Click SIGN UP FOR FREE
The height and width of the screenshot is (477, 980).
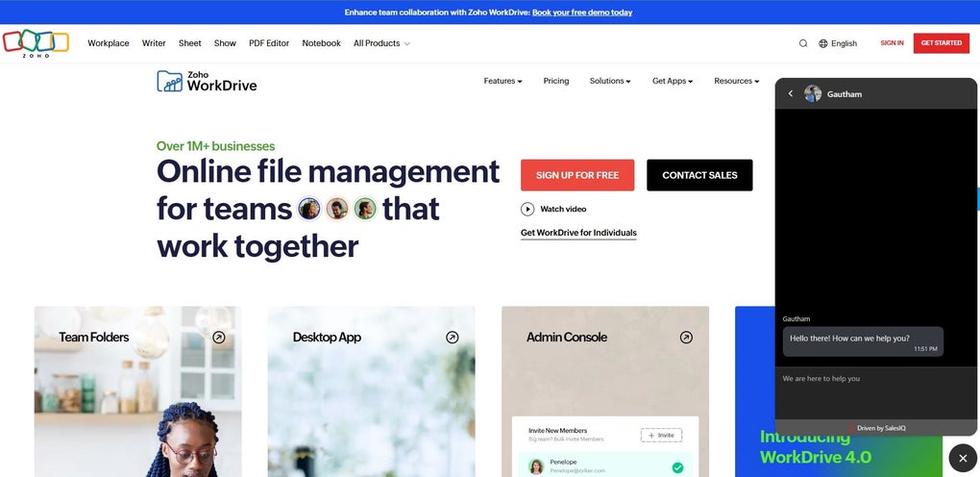577,175
